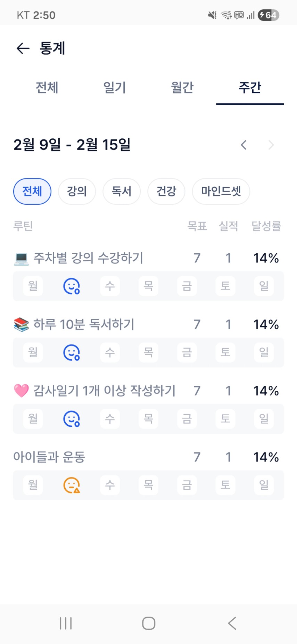Select the 전체 category filter chip
This screenshot has width=297, height=644.
tap(32, 191)
